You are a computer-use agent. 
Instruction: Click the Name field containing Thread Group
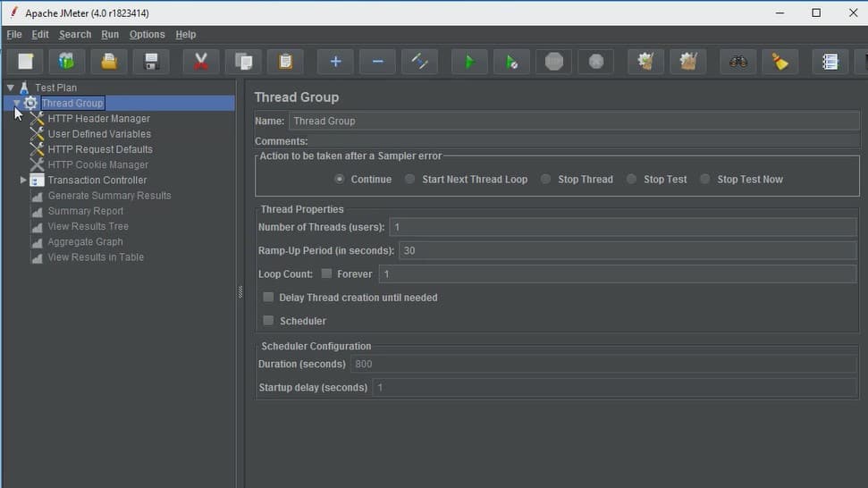pos(574,121)
